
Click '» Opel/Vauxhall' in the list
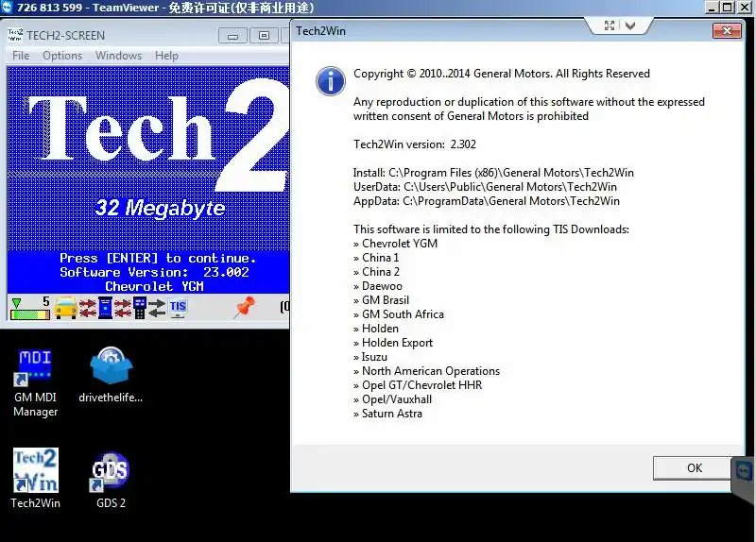[x=392, y=399]
